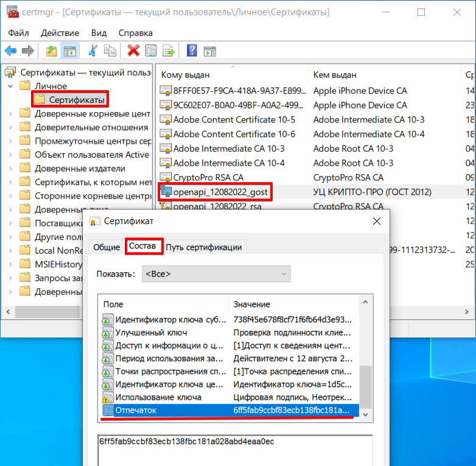Click the Copy toolbar icon
Screen dimensions: 476x466
coord(110,51)
